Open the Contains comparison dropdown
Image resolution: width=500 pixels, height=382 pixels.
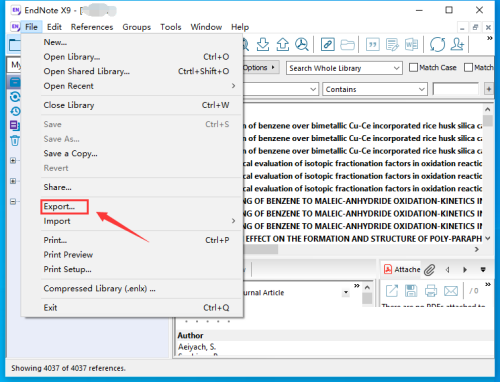[375, 89]
